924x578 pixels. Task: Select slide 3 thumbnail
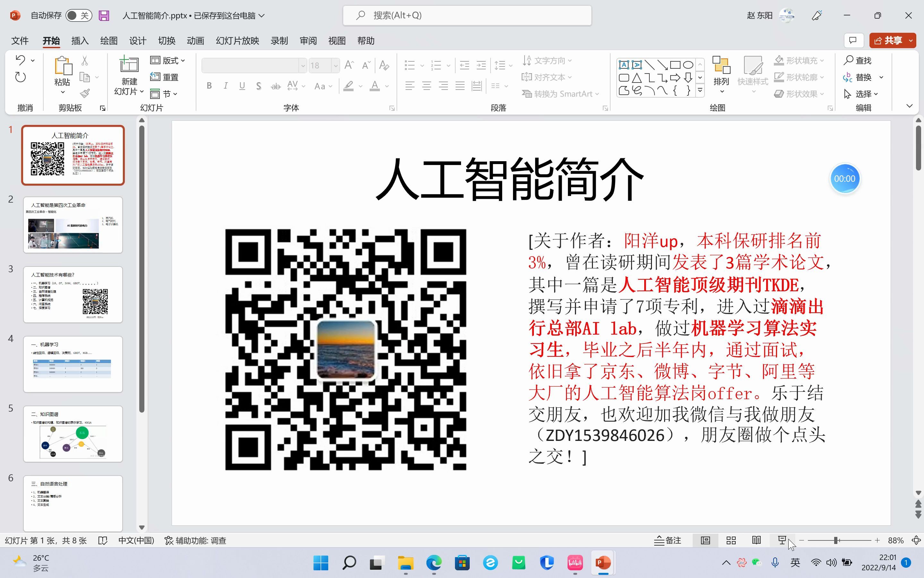tap(73, 295)
